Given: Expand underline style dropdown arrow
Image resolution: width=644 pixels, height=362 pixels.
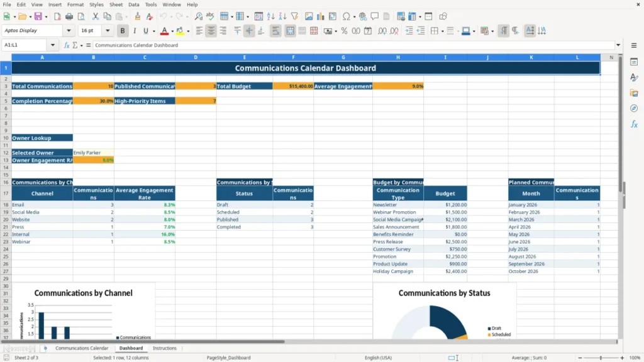Looking at the screenshot, I should pyautogui.click(x=153, y=31).
